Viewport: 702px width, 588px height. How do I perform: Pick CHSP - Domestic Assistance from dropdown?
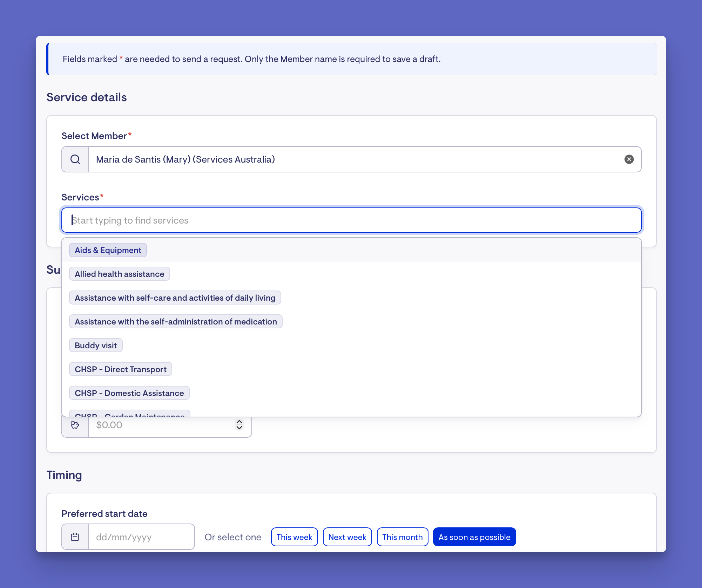(x=129, y=393)
